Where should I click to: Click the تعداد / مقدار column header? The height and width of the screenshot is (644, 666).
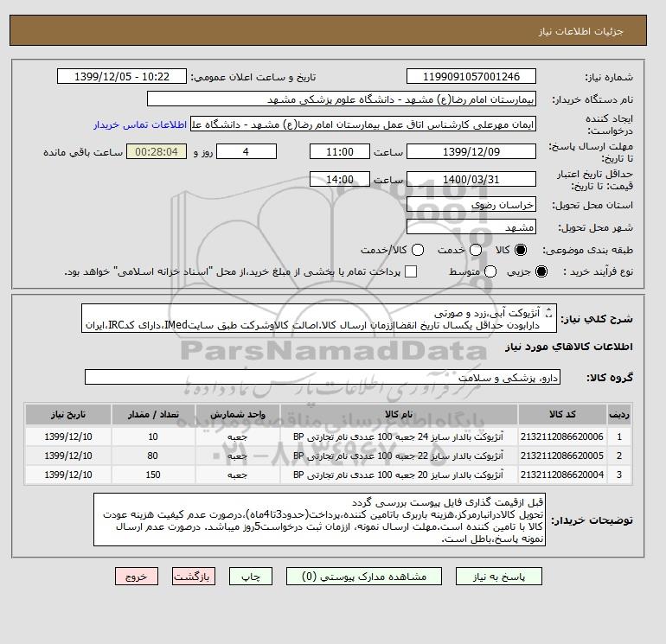(x=153, y=414)
